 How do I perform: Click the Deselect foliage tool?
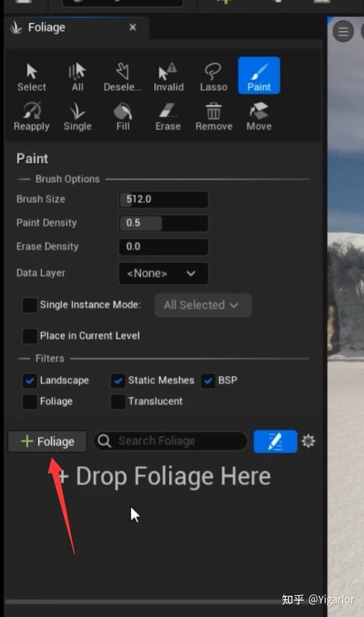pyautogui.click(x=122, y=76)
